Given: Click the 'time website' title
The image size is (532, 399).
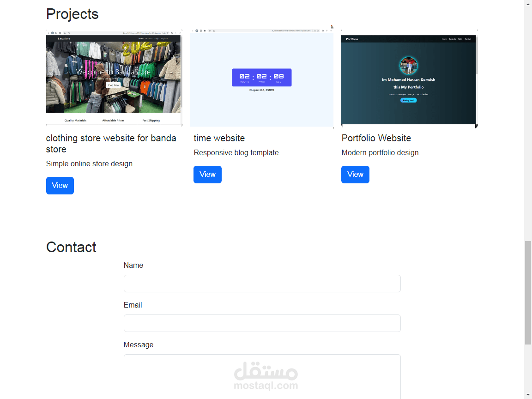Looking at the screenshot, I should tap(219, 138).
